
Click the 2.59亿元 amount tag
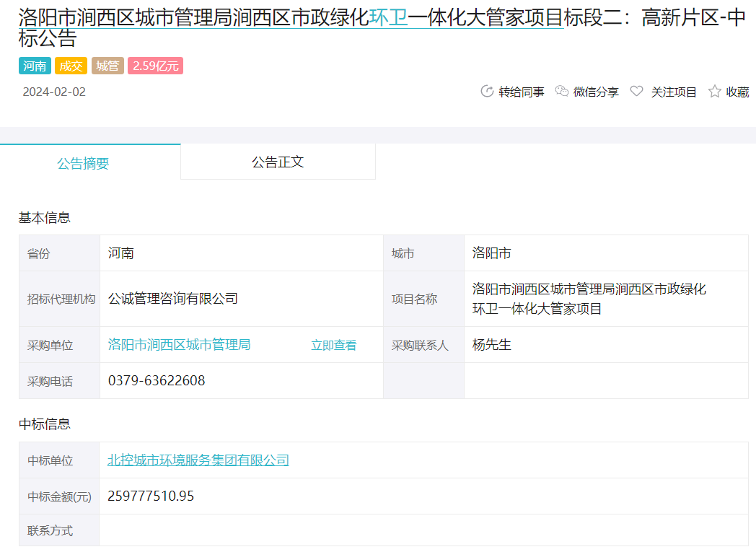(x=155, y=66)
